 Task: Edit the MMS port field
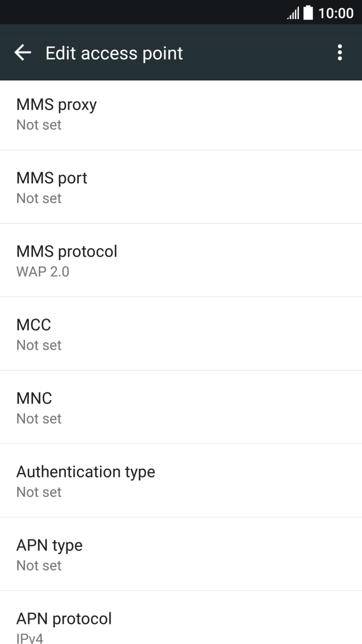pyautogui.click(x=181, y=187)
